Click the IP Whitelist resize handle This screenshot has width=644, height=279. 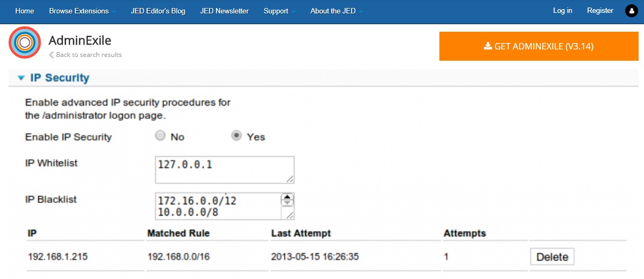coord(290,179)
